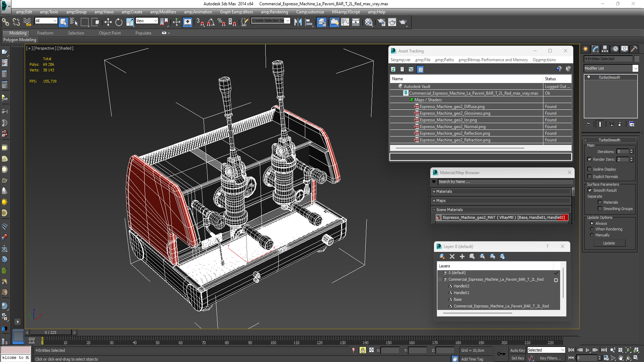Click the Auto Key button
Image resolution: width=644 pixels, height=362 pixels.
(x=517, y=350)
